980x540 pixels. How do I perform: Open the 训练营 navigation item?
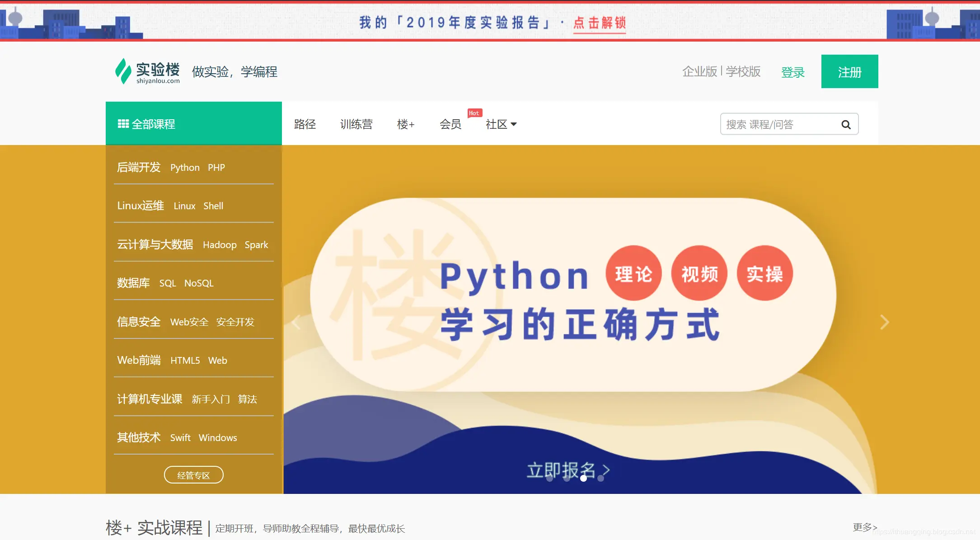pyautogui.click(x=356, y=124)
